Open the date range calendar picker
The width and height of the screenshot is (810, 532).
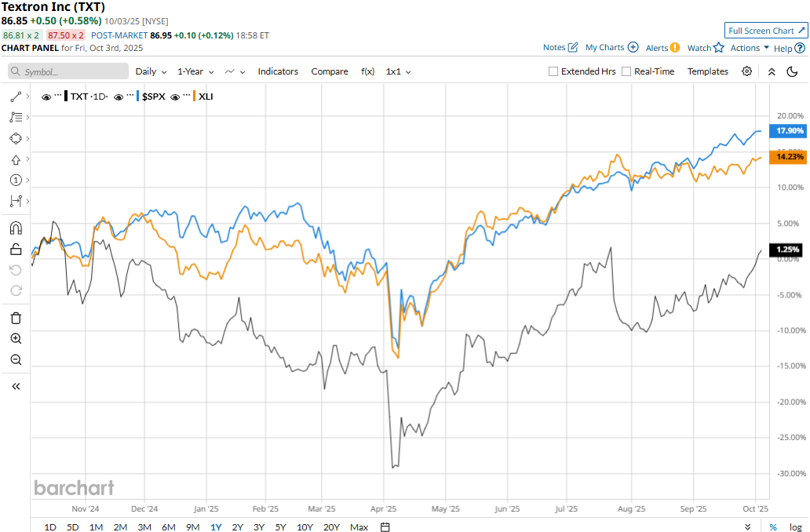(x=385, y=527)
